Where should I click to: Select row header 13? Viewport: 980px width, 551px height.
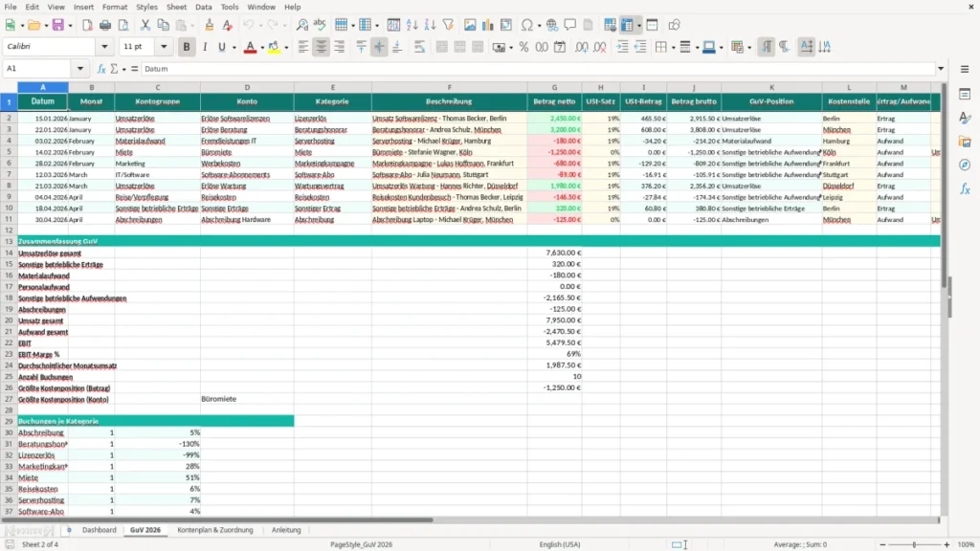coord(9,241)
